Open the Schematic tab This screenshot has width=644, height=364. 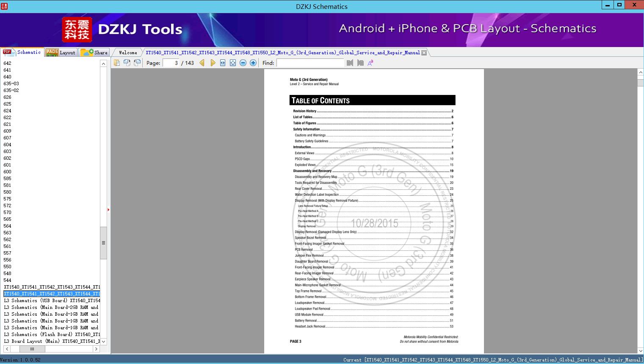22,52
